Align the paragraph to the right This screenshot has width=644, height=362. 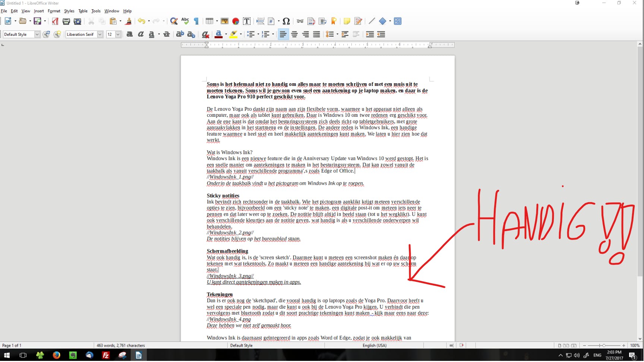(x=306, y=35)
